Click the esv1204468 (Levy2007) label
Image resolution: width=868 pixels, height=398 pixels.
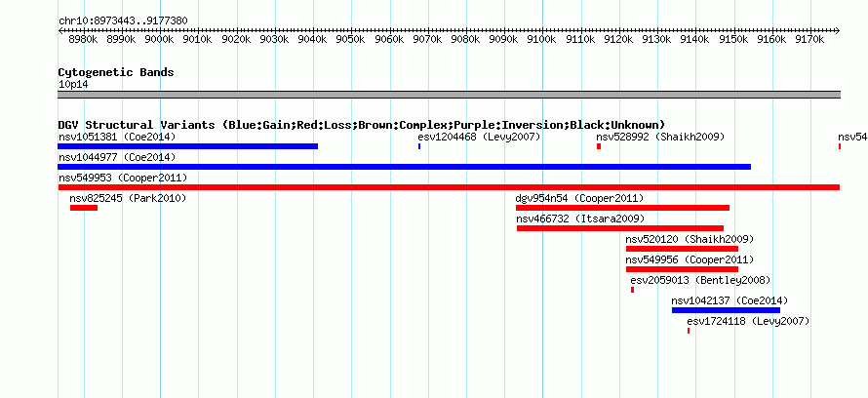[479, 137]
